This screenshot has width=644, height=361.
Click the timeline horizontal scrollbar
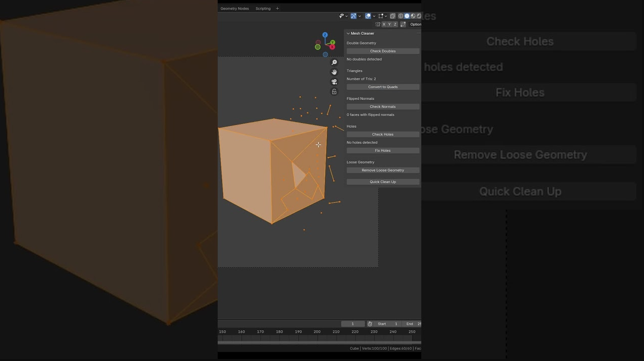pyautogui.click(x=319, y=342)
